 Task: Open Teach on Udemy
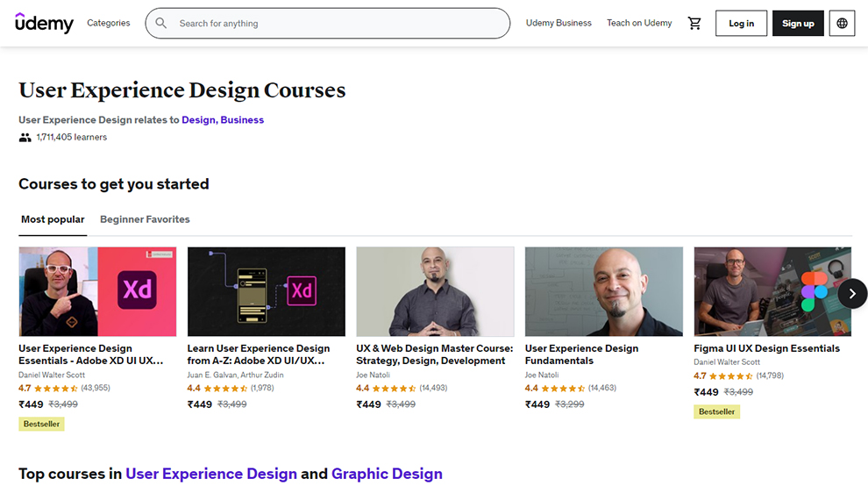click(639, 24)
